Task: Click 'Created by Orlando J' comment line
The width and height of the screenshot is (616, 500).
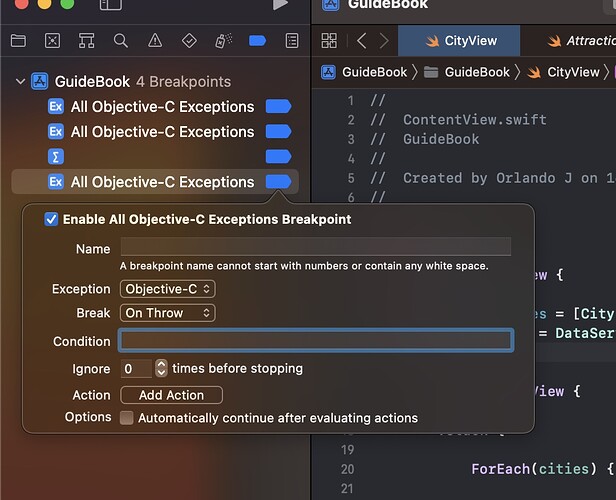Action: click(493, 178)
